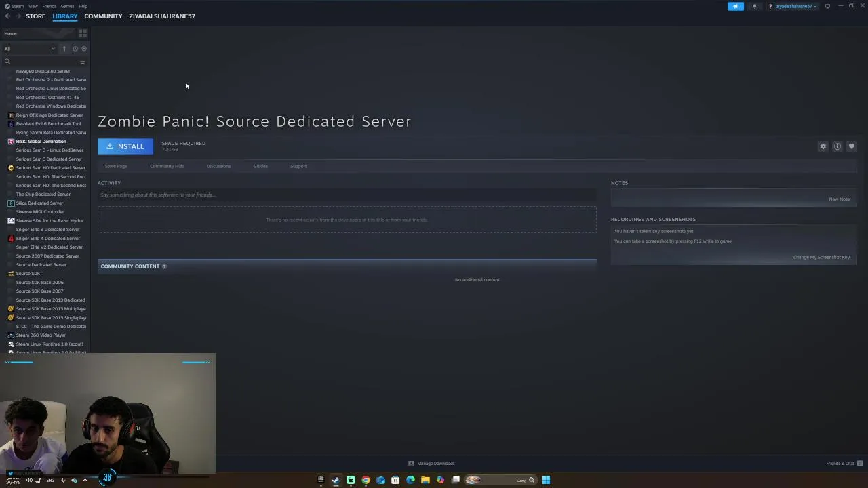The image size is (868, 488).
Task: Open Friends & Chat
Action: 844,464
